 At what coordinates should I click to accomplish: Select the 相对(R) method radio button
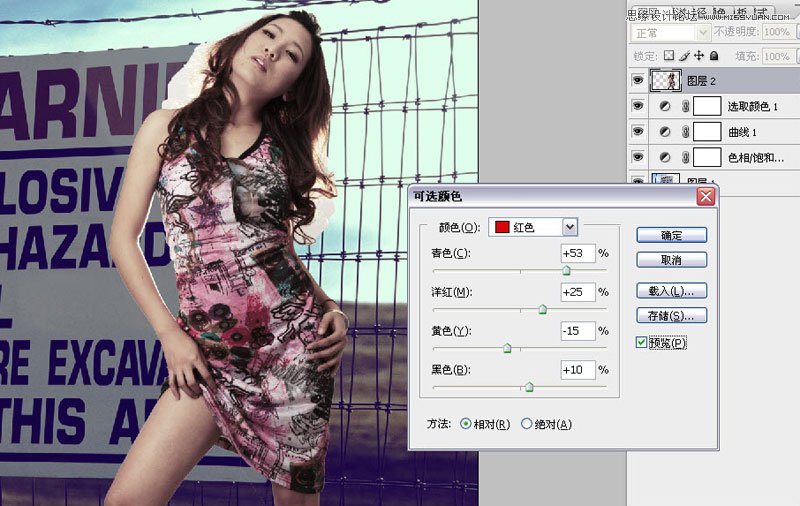point(465,424)
